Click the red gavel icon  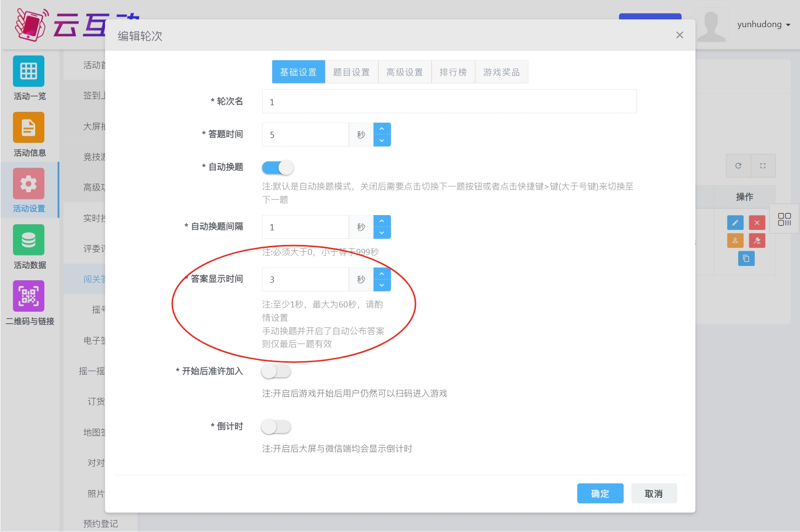[x=757, y=240]
